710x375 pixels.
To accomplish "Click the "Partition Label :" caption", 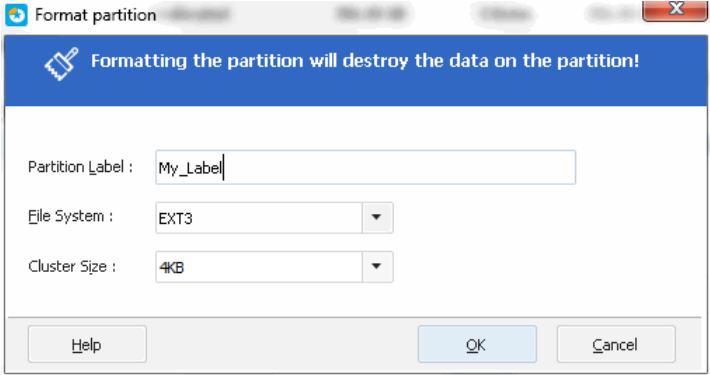I will point(81,167).
